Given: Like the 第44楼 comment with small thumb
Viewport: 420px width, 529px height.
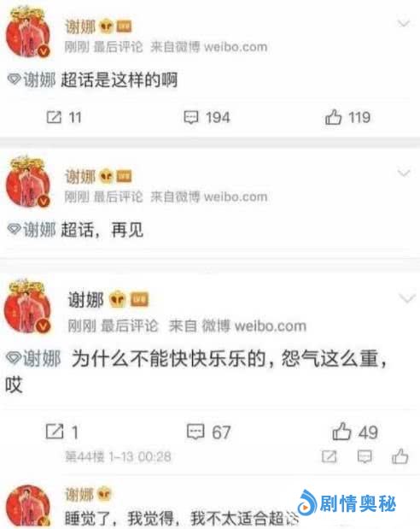Looking at the screenshot, I should tap(400, 456).
